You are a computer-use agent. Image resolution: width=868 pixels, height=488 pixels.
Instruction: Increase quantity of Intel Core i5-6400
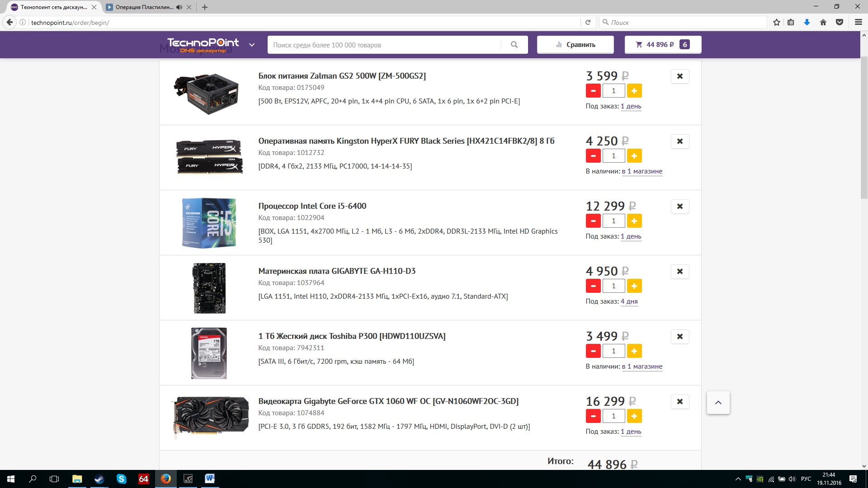click(x=634, y=221)
